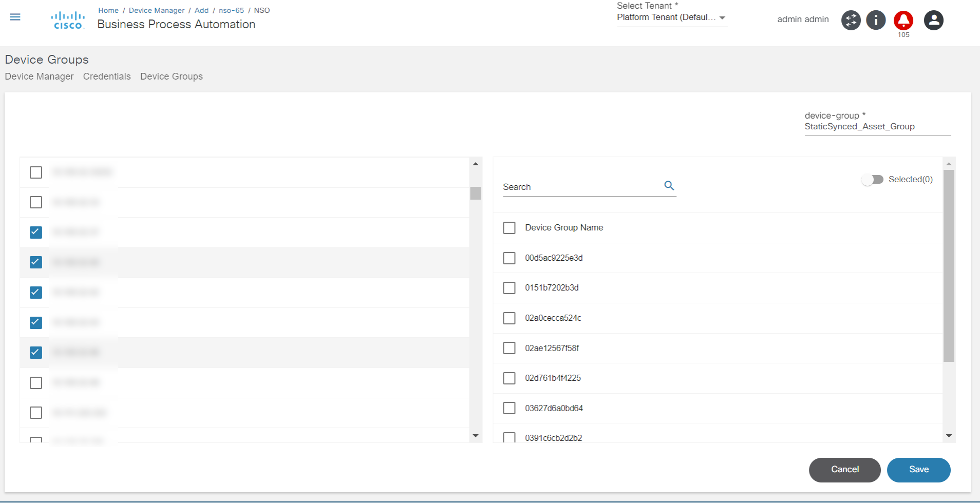The image size is (980, 503).
Task: Switch to the Credentials tab
Action: 107,76
